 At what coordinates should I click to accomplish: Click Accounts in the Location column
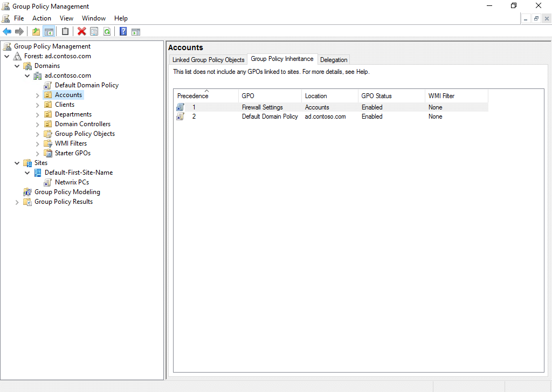click(x=317, y=107)
